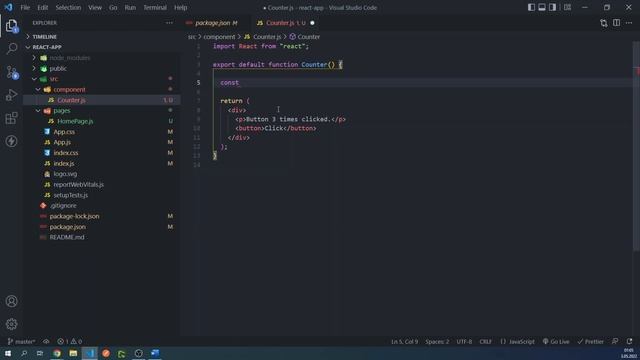This screenshot has width=640, height=360.
Task: Click the master branch indicator in status bar
Action: [x=22, y=341]
